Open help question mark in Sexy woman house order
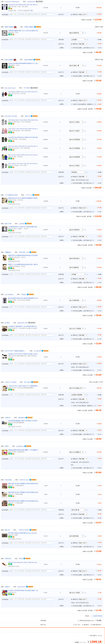The width and height of the screenshot is (105, 644). pyautogui.click(x=95, y=104)
